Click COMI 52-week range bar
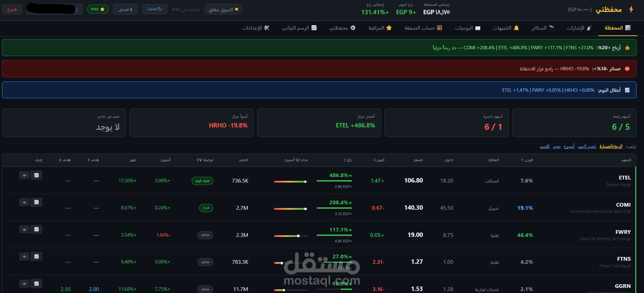This screenshot has width=644, height=293. tap(291, 209)
